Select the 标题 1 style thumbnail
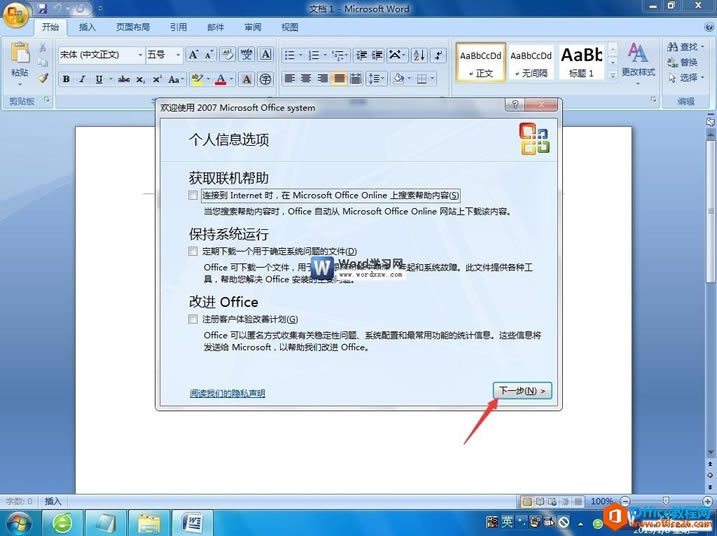Image resolution: width=717 pixels, height=536 pixels. 582,62
